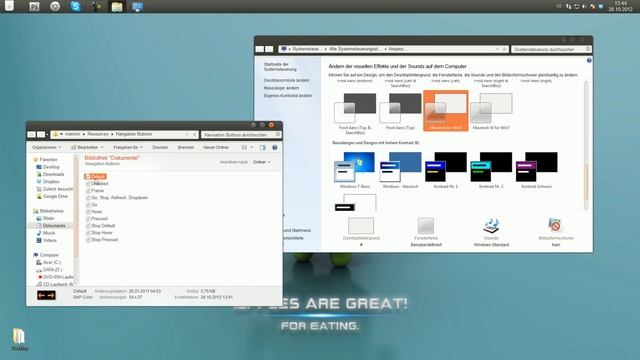Toggle checkbox for Go, Stop, Refresh, Dropdown

coord(88,198)
